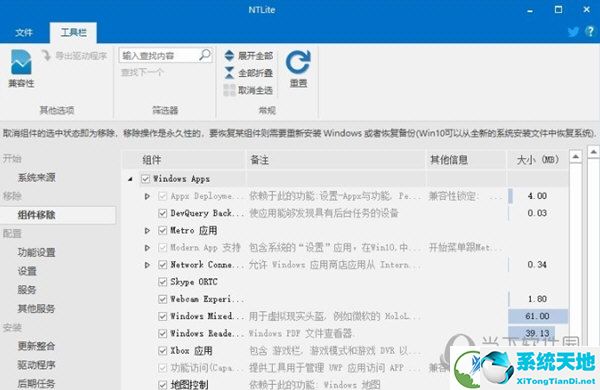
Task: Toggle the DevQuery Back... checkbox
Action: tap(163, 213)
